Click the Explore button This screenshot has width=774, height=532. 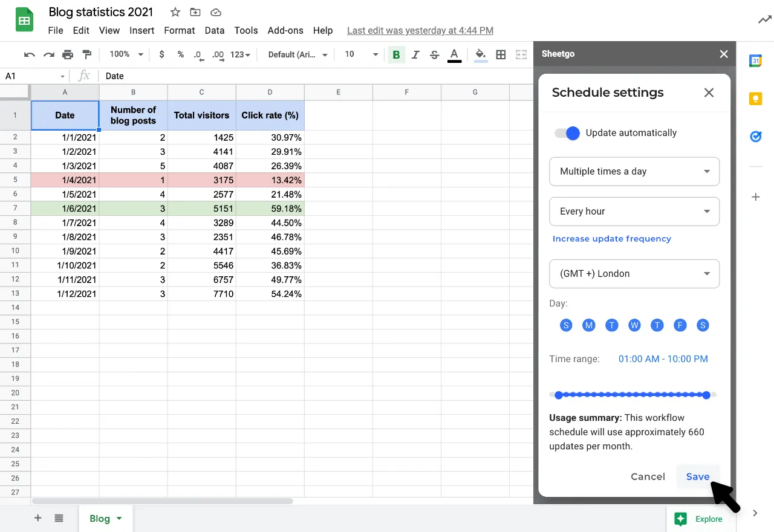coord(699,519)
